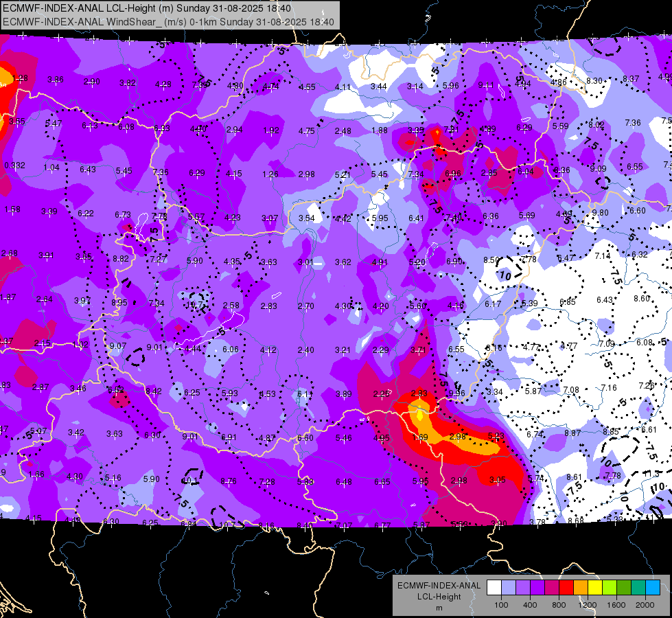672x618 pixels.
Task: Click the grid value 8.95
Action: coord(119,302)
